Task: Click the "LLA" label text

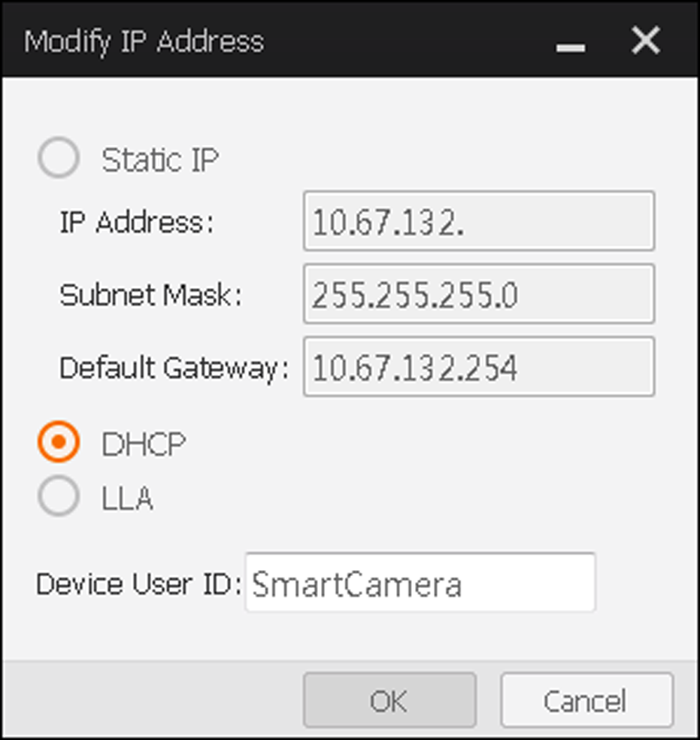Action: coord(127,499)
